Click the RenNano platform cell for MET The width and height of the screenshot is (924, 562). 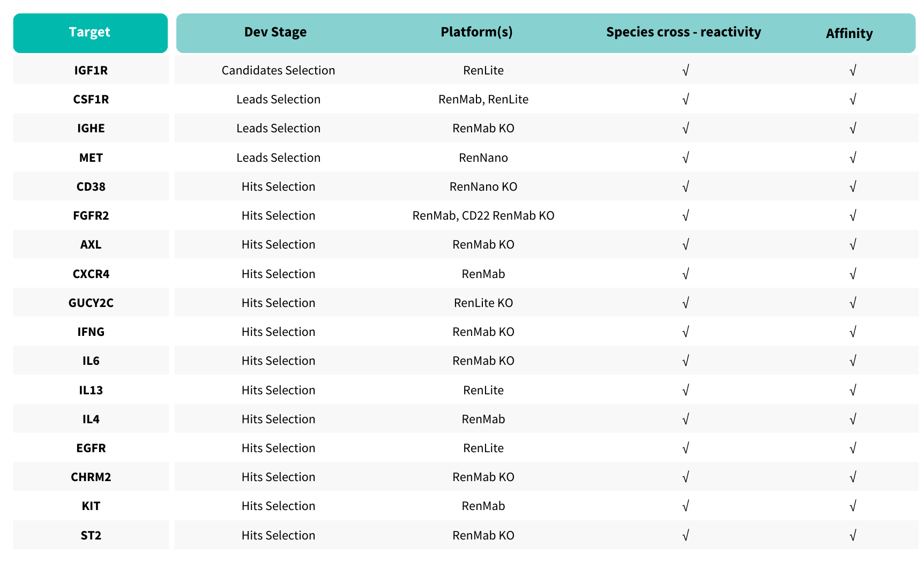[x=483, y=158]
